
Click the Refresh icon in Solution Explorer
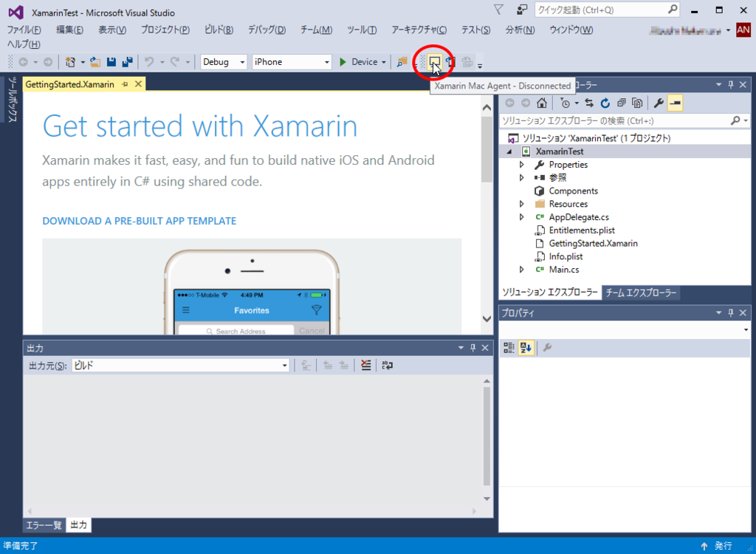coord(605,103)
